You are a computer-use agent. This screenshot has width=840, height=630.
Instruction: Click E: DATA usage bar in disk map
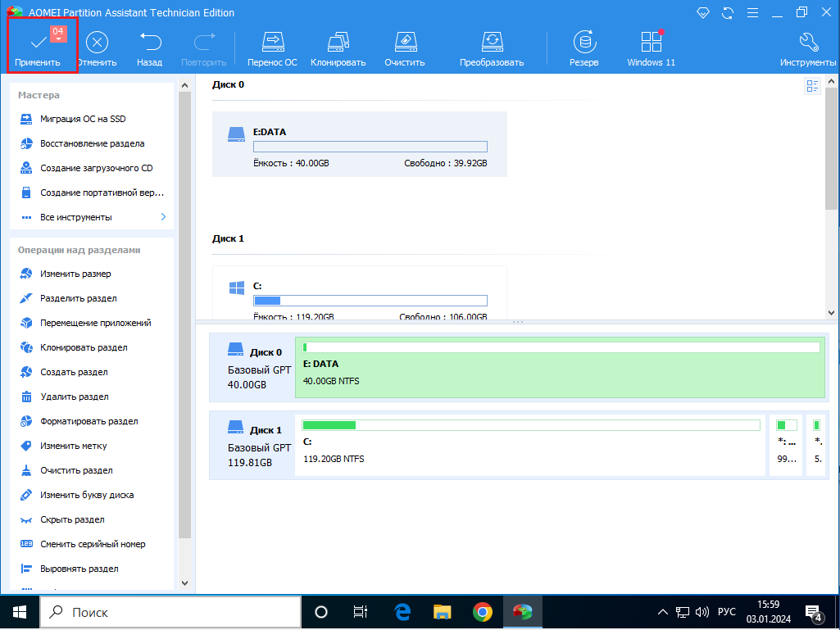[x=561, y=347]
